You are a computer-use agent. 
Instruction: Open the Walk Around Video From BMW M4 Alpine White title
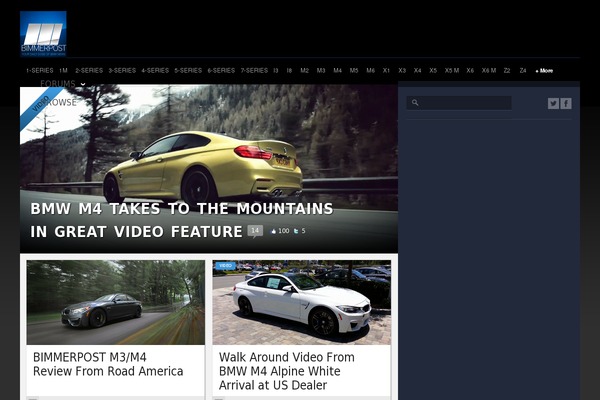(287, 371)
